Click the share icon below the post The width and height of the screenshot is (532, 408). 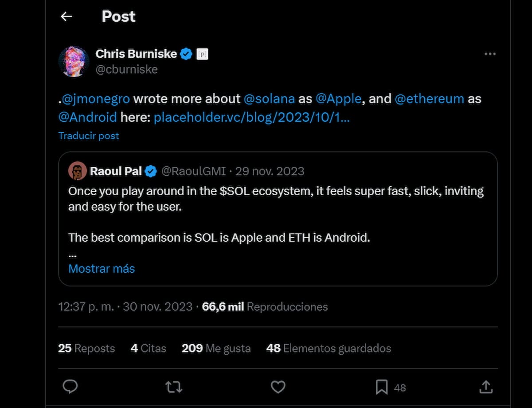(x=486, y=387)
